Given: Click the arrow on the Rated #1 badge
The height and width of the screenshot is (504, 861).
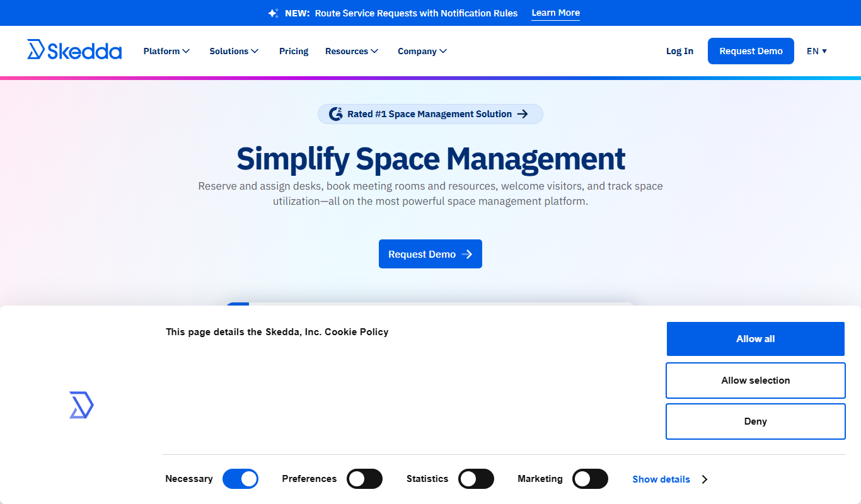Looking at the screenshot, I should (523, 114).
